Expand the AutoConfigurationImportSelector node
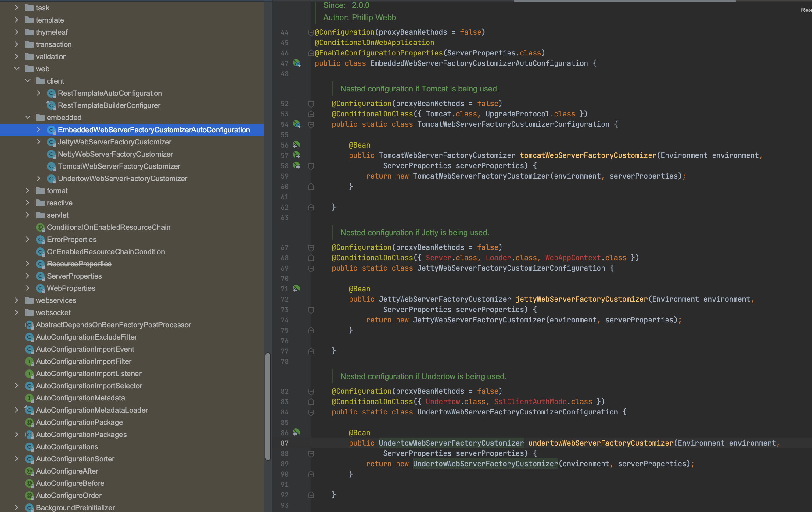812x512 pixels. (x=16, y=386)
